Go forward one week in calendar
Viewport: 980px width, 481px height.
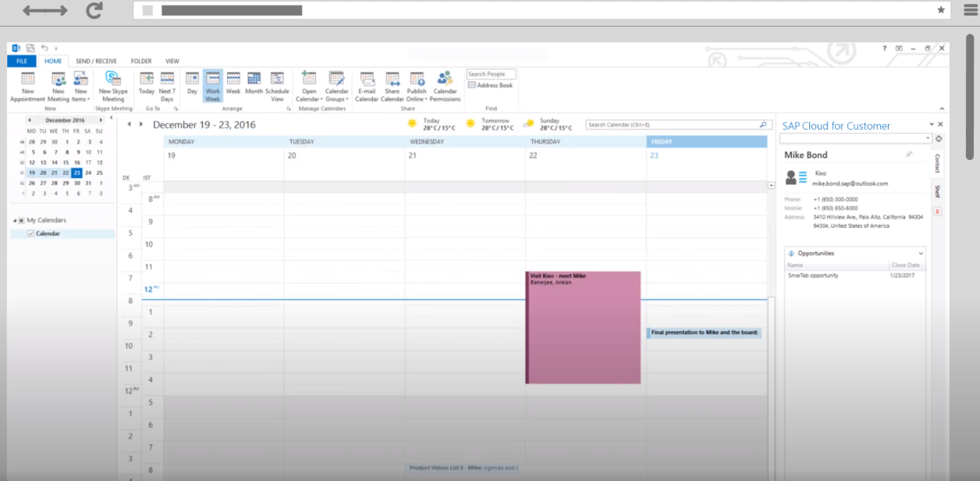coord(140,124)
